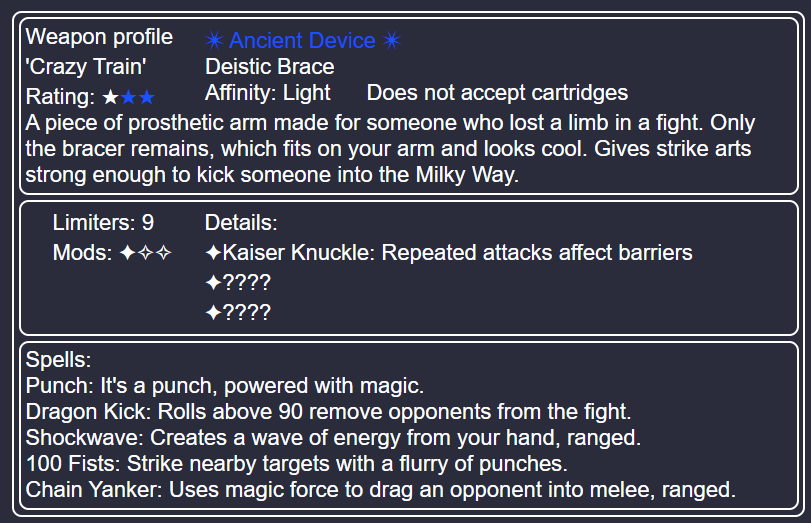811x523 pixels.
Task: Select the hollow second mod diamond
Action: click(x=146, y=253)
